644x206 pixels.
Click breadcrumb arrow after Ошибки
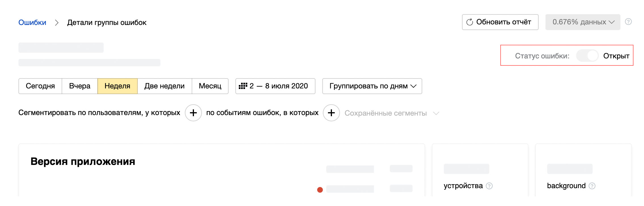57,23
